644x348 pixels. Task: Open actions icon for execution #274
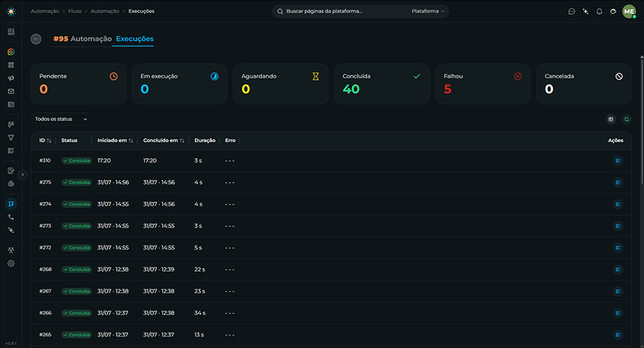[617, 204]
